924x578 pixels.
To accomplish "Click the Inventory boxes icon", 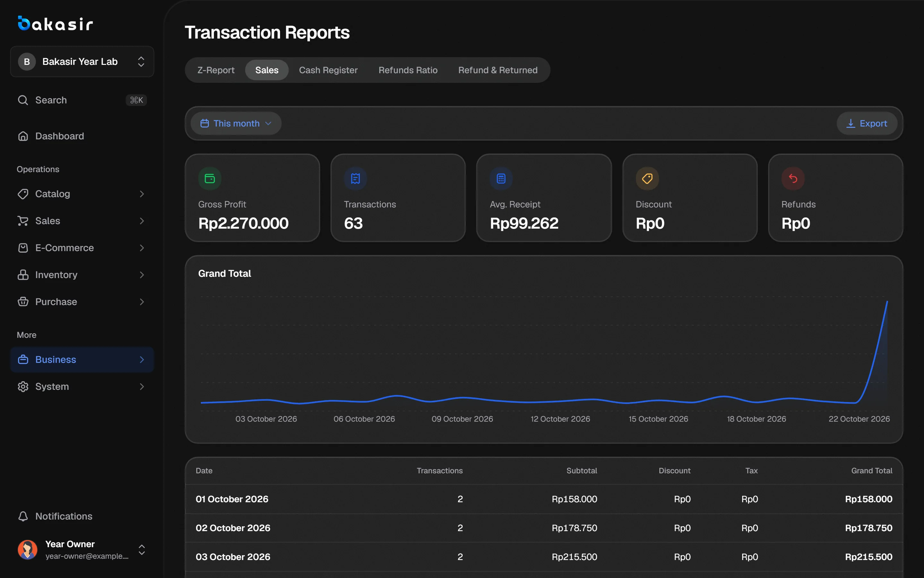I will 23,275.
